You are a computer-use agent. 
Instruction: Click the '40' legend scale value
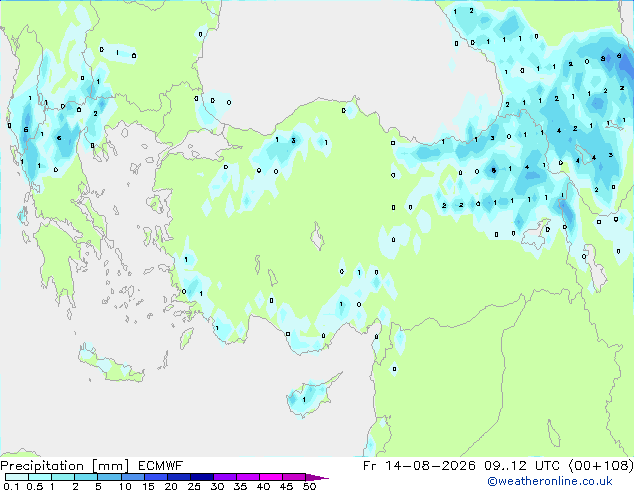(x=264, y=486)
